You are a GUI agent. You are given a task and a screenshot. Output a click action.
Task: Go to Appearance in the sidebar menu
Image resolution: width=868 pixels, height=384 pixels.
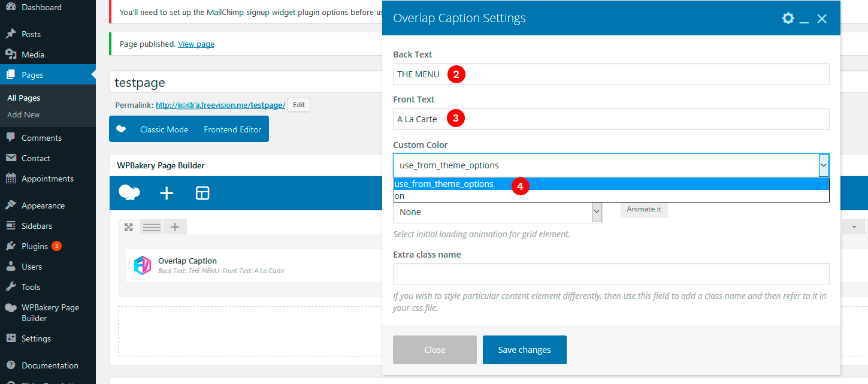pyautogui.click(x=43, y=205)
